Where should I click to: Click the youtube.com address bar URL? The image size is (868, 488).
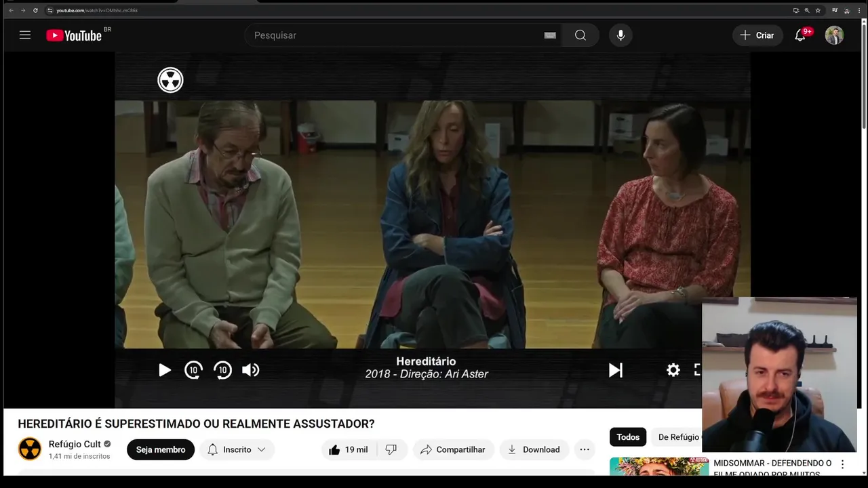[97, 10]
